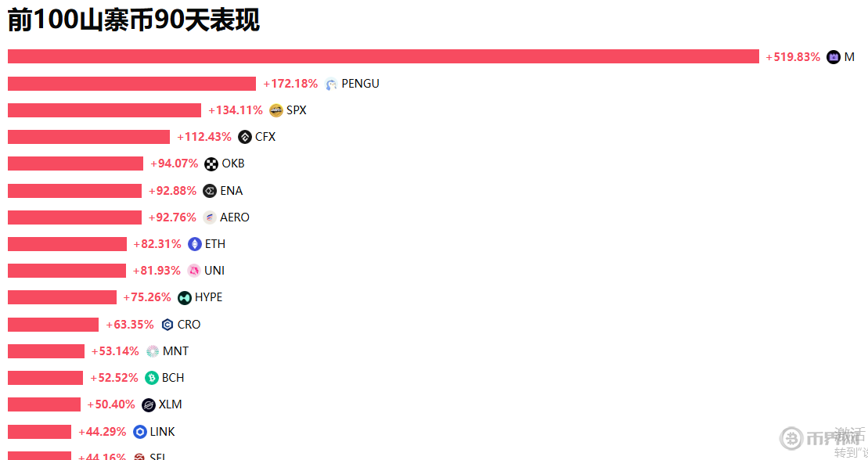
Task: Click the SPX coin icon
Action: [x=276, y=110]
